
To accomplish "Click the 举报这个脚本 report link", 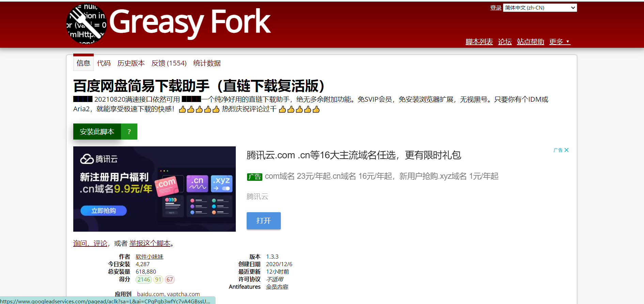I will (x=150, y=243).
